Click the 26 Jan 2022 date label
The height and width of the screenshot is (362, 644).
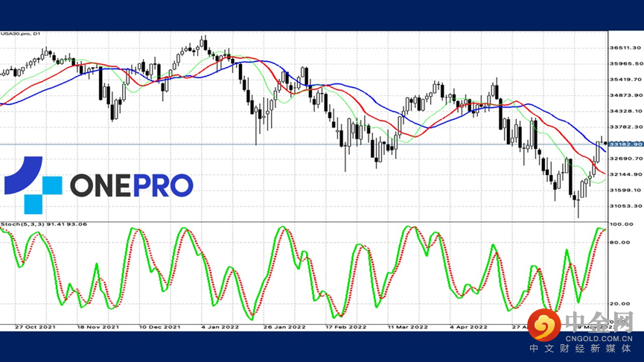284,327
